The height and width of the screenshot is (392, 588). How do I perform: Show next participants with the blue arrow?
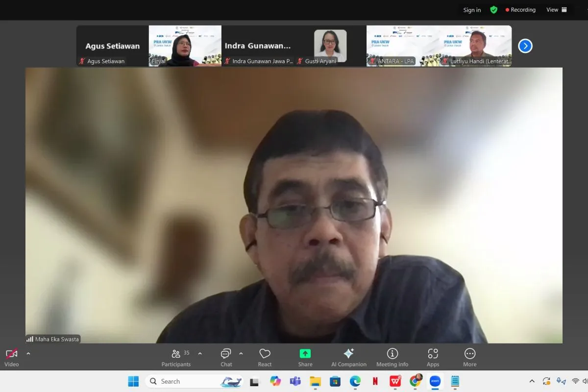point(525,46)
